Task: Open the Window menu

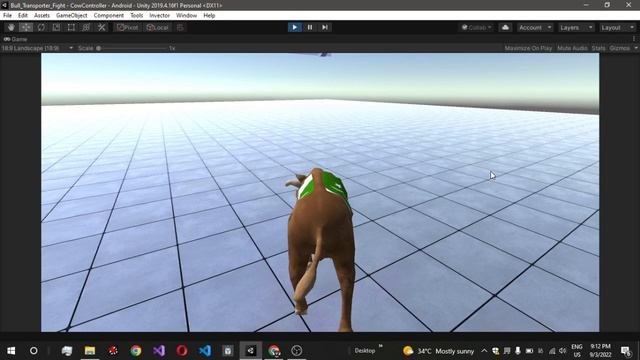Action: pos(187,16)
